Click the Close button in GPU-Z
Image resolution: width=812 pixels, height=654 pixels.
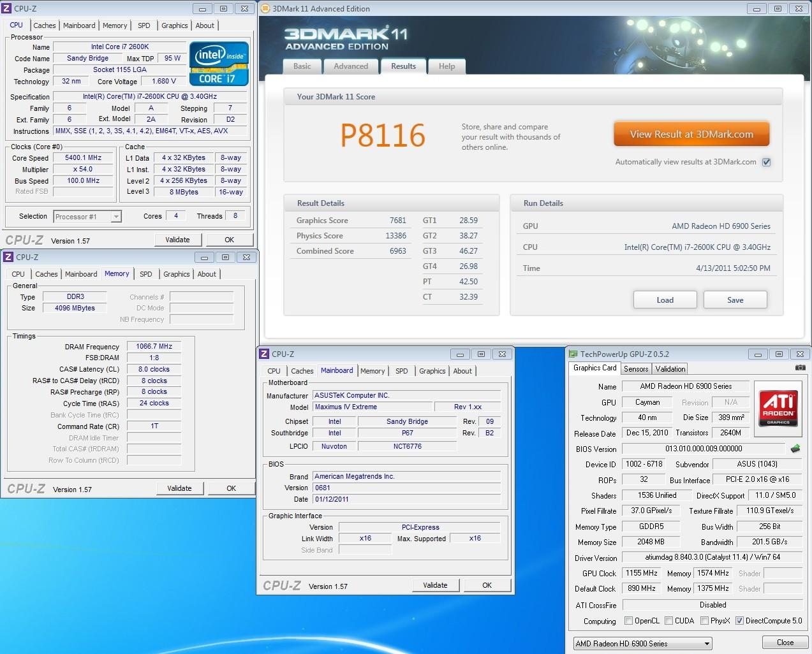click(x=785, y=643)
